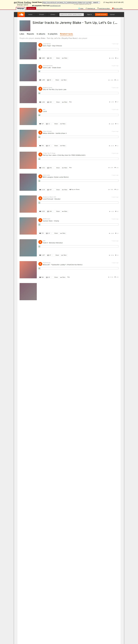The height and width of the screenshot is (644, 138).
Task: Like Glitz At The Ritz 2
Action: [x=42, y=102]
